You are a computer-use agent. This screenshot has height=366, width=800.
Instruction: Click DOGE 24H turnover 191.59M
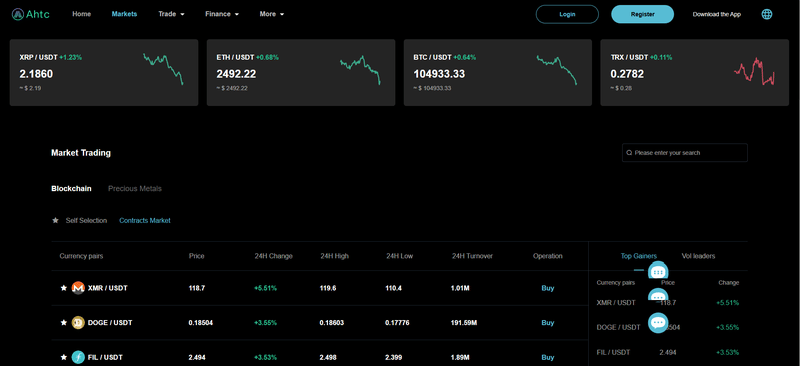(464, 323)
